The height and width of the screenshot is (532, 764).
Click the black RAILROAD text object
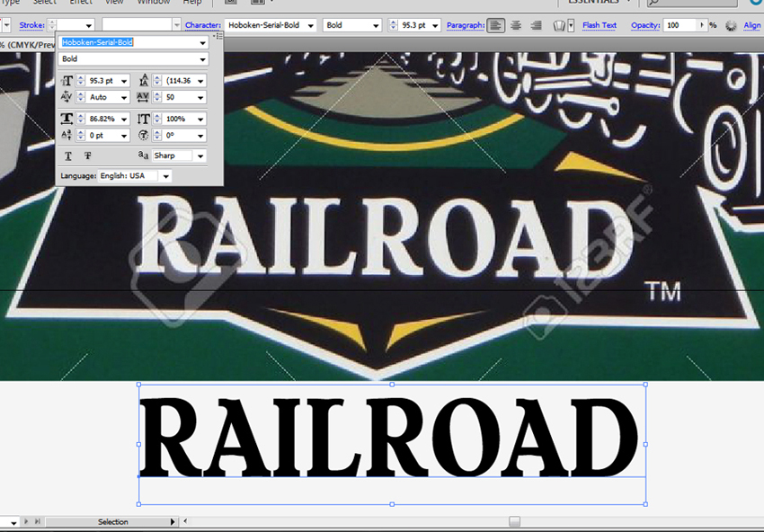(x=388, y=437)
